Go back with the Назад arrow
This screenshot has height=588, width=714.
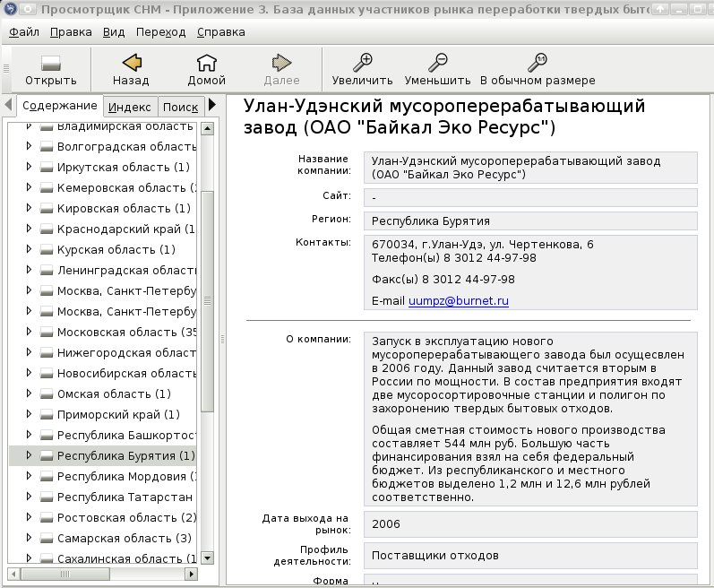point(131,63)
